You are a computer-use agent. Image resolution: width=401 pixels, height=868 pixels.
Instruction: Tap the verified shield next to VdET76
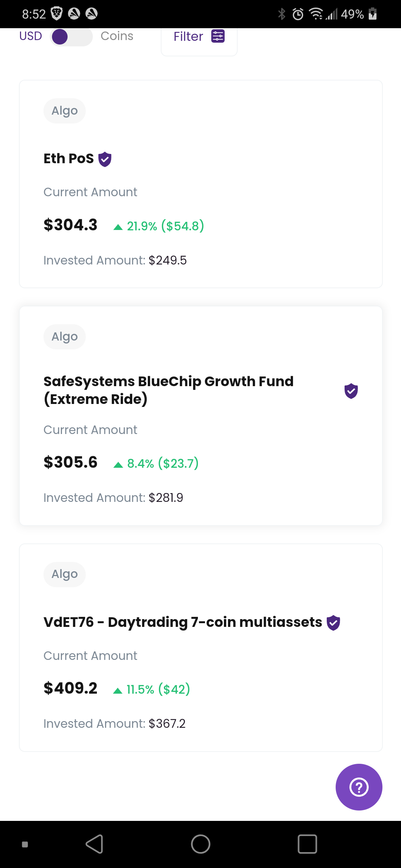pos(333,623)
